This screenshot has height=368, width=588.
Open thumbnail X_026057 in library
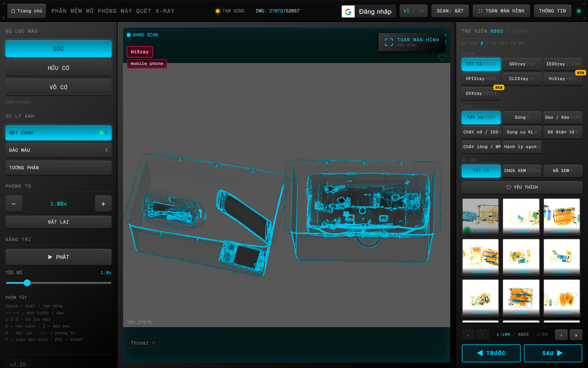[x=521, y=298]
